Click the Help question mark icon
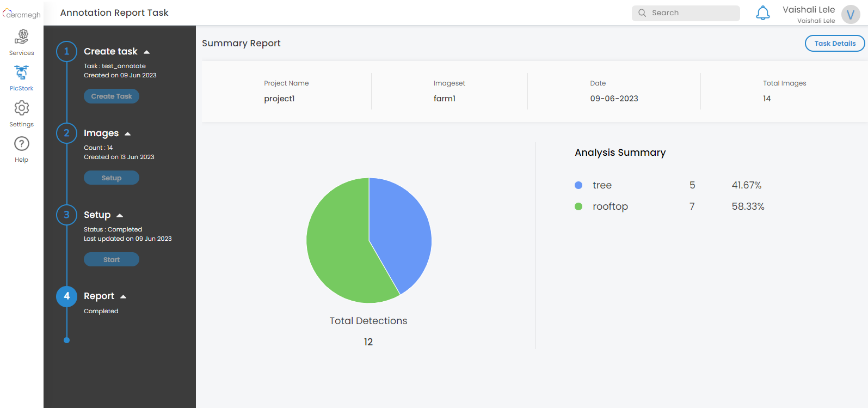This screenshot has height=408, width=868. coord(22,144)
